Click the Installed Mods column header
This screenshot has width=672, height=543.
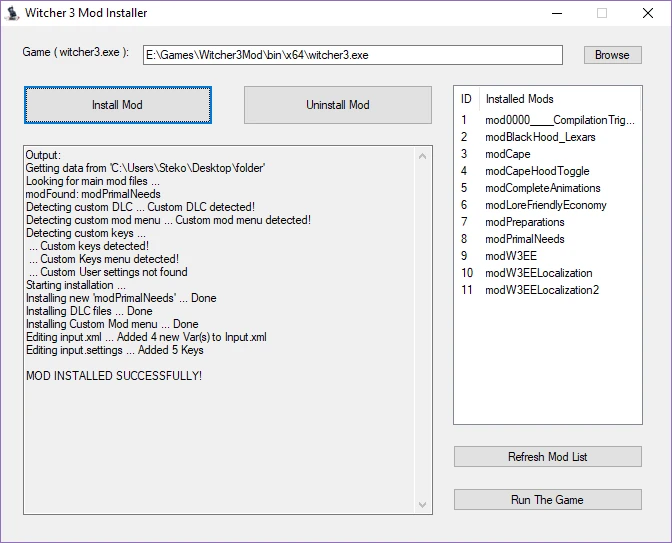pyautogui.click(x=560, y=99)
